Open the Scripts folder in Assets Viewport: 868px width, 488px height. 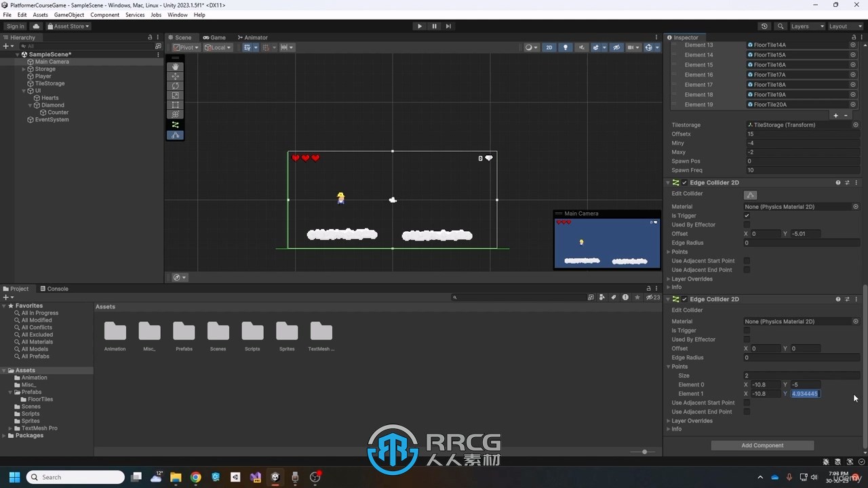point(252,336)
